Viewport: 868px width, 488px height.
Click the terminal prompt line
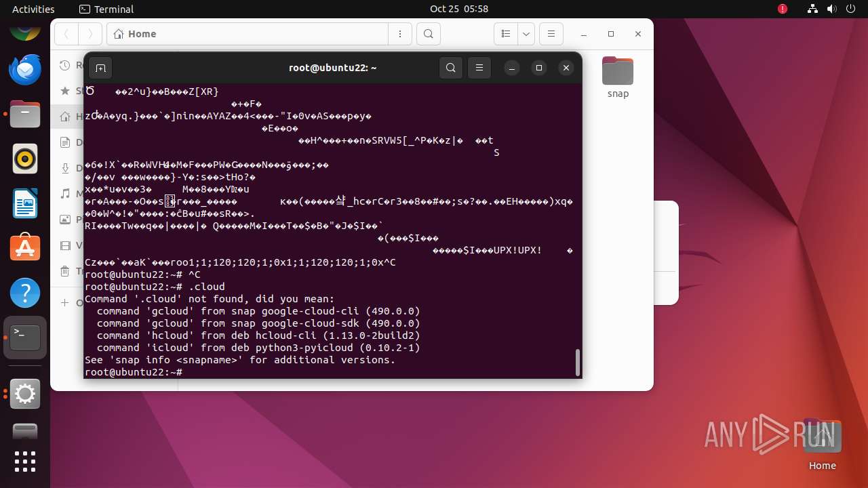(134, 372)
